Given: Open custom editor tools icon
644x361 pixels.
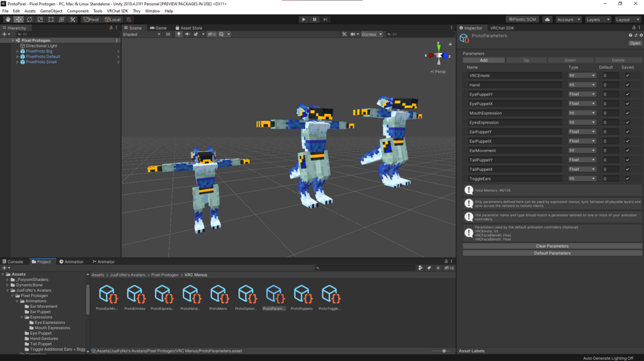Looking at the screenshot, I should (x=72, y=19).
